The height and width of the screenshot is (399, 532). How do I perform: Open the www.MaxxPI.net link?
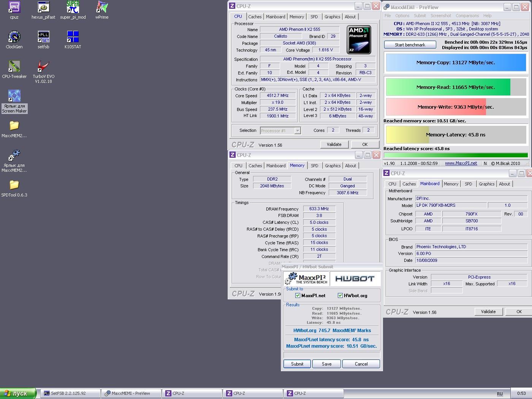(461, 163)
